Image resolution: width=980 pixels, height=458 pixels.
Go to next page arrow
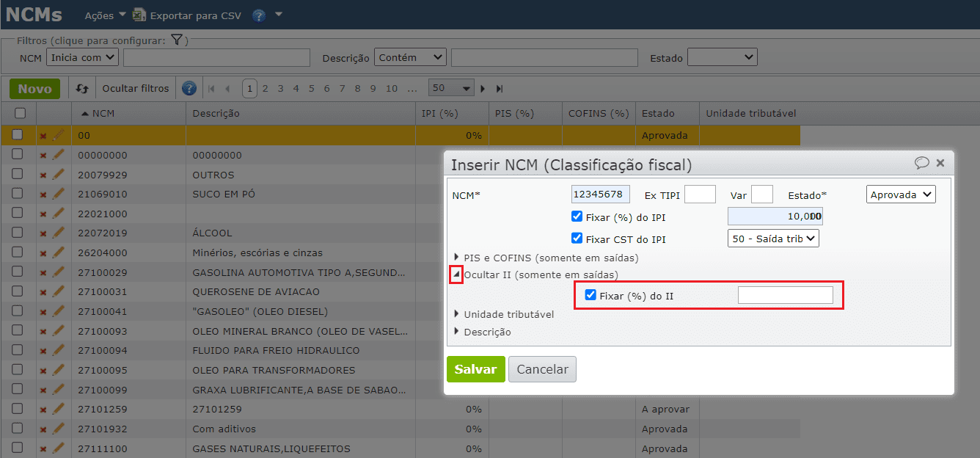pyautogui.click(x=483, y=89)
